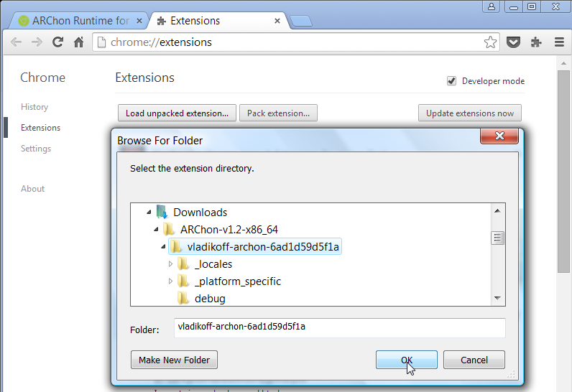The width and height of the screenshot is (572, 392).
Task: Close the ARChon Runtime tab
Action: 139,21
